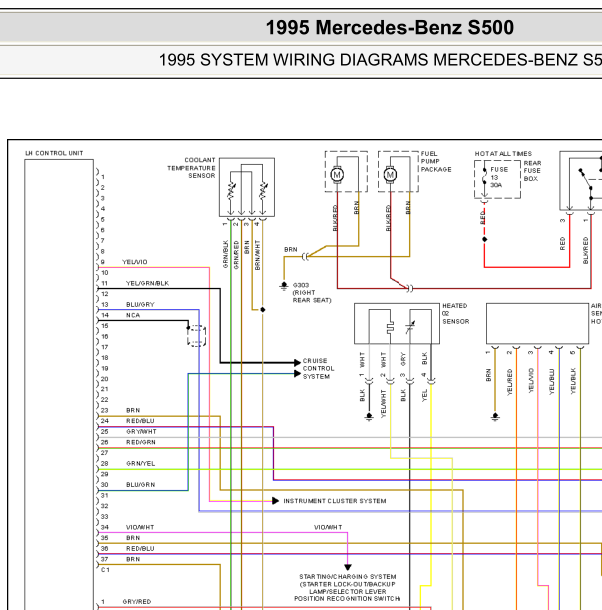602x610 pixels.
Task: Click the "RED/GRN" label at pin 26
Action: pos(140,442)
